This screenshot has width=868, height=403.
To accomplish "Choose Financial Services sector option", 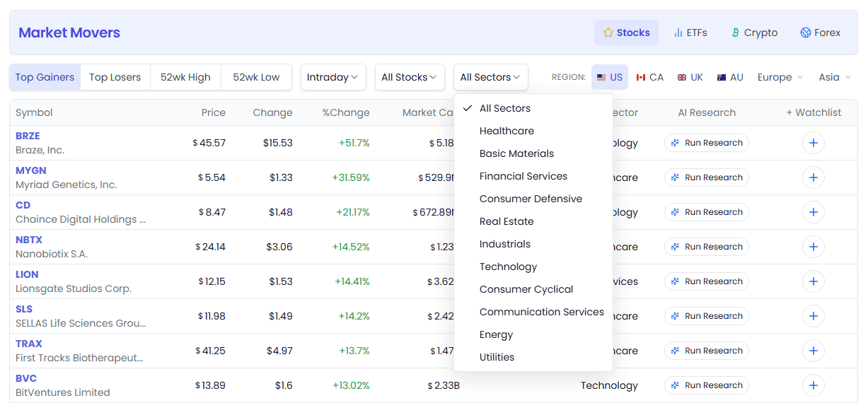I will pos(533,176).
